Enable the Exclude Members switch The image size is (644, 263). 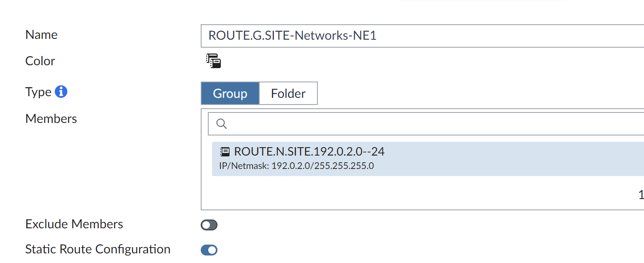tap(209, 225)
